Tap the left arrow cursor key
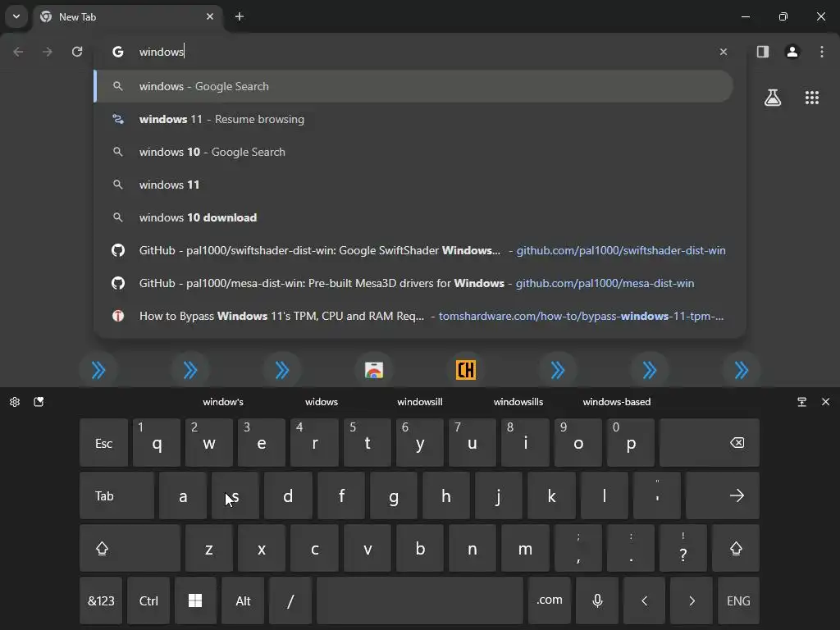Screen dimensions: 840x630 645,600
